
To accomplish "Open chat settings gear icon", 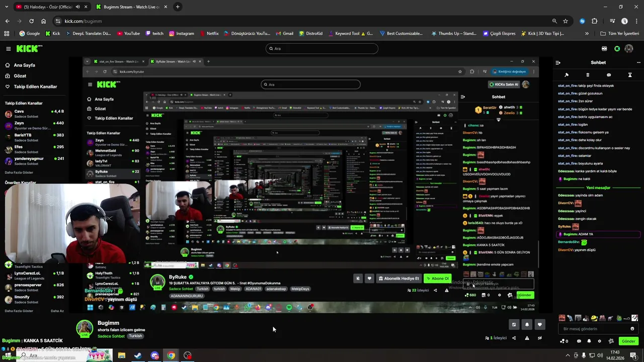I will pos(599,341).
